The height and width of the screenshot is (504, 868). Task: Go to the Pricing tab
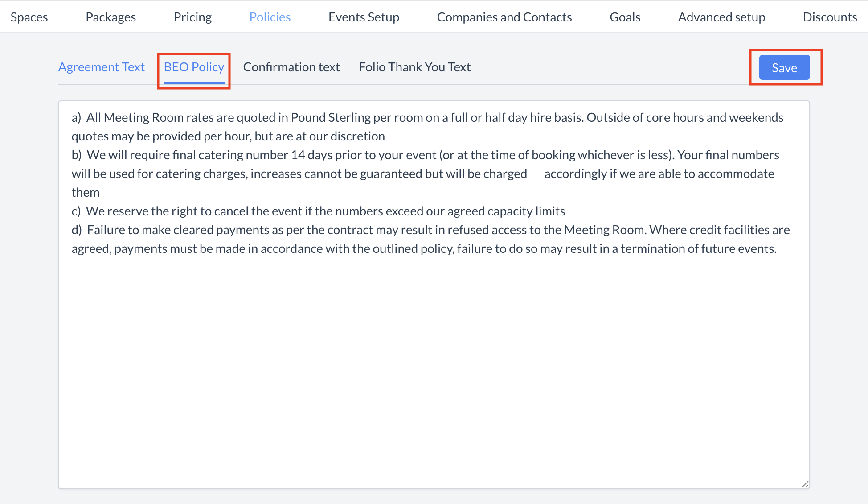pos(192,17)
